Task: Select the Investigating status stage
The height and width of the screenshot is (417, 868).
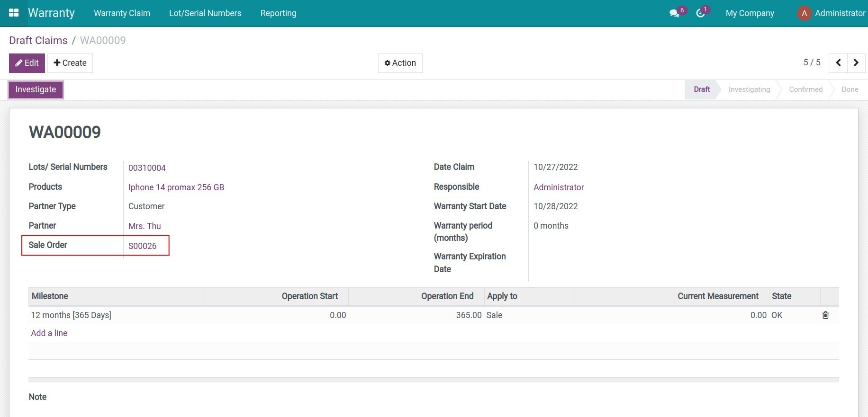Action: 749,89
